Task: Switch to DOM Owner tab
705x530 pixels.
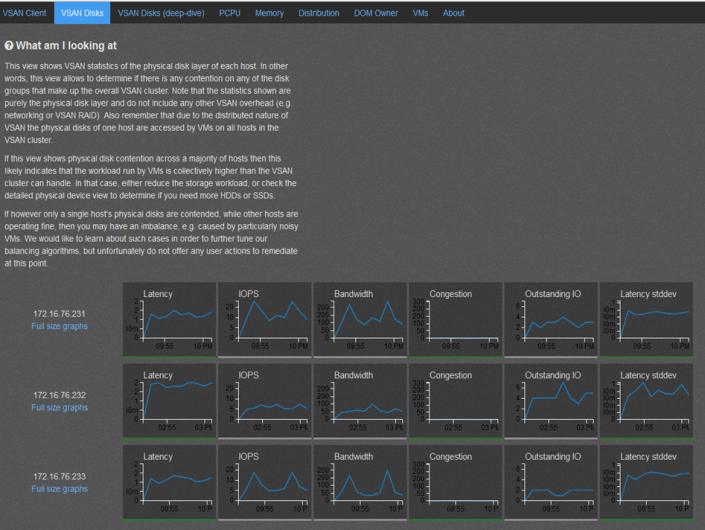Action: (x=376, y=13)
